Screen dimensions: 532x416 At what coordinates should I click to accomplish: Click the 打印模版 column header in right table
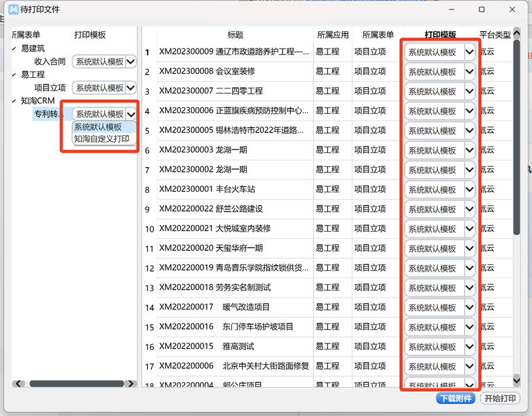tap(440, 35)
